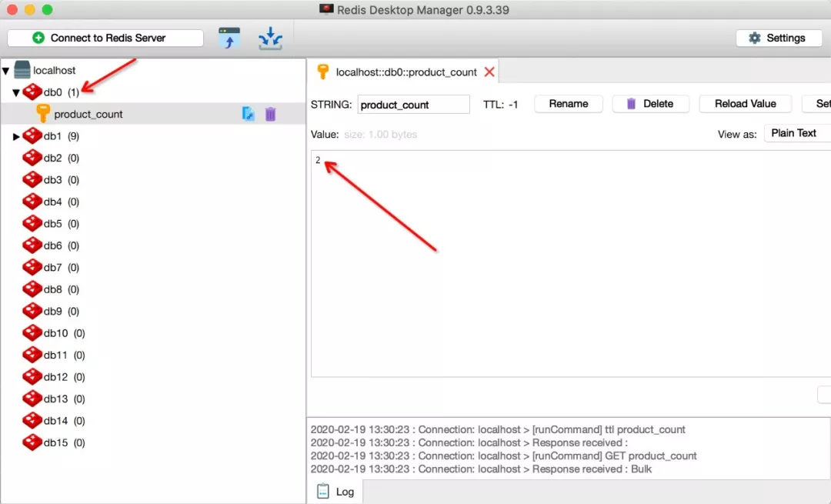Select the db1 (9) tree label

click(62, 136)
